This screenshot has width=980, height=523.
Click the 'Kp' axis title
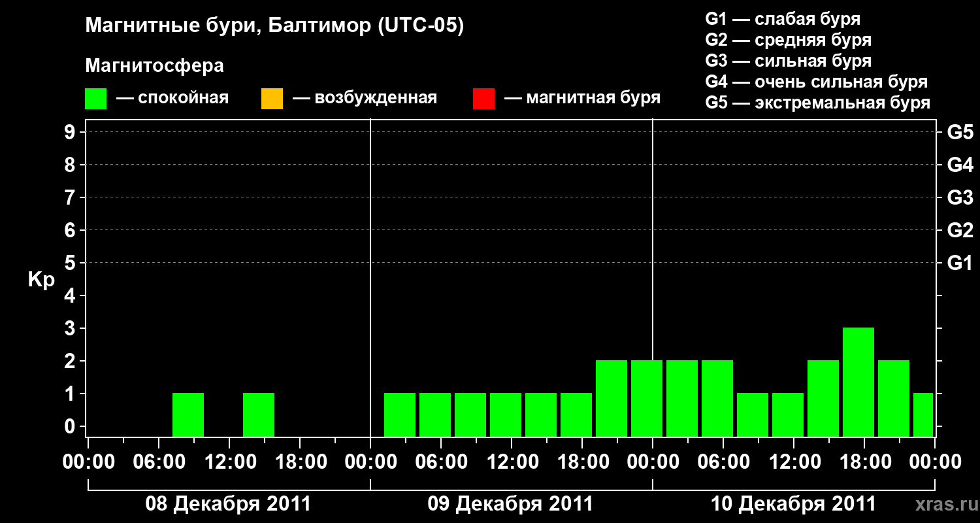click(x=41, y=280)
